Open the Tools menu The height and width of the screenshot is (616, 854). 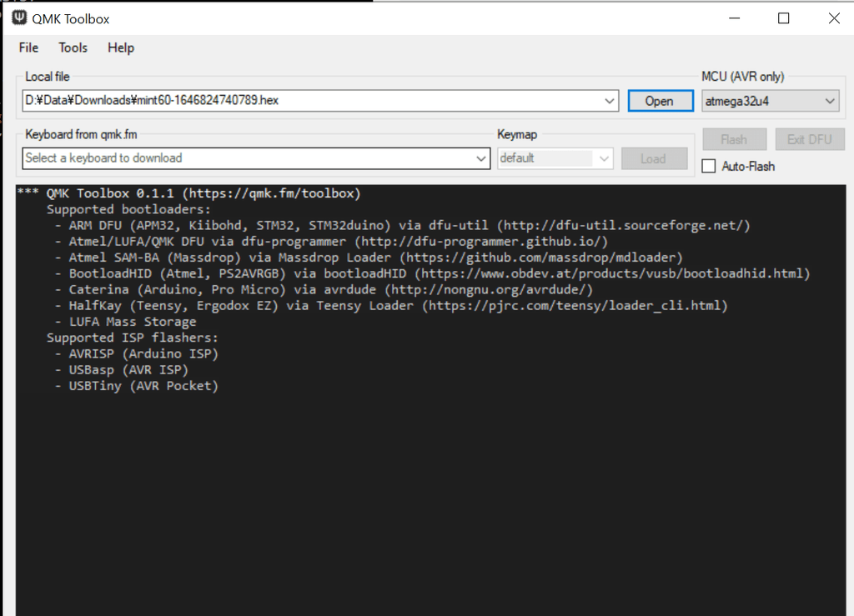tap(72, 48)
